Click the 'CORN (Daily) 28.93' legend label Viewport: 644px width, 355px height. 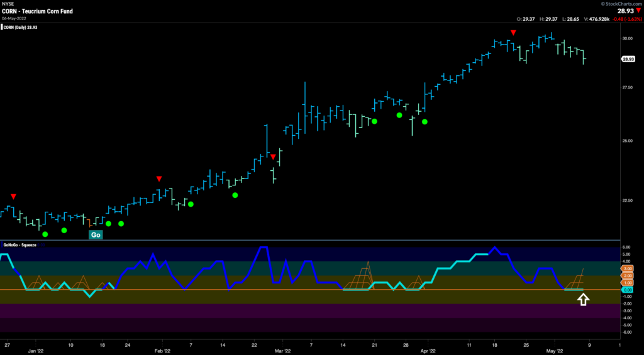pos(21,28)
